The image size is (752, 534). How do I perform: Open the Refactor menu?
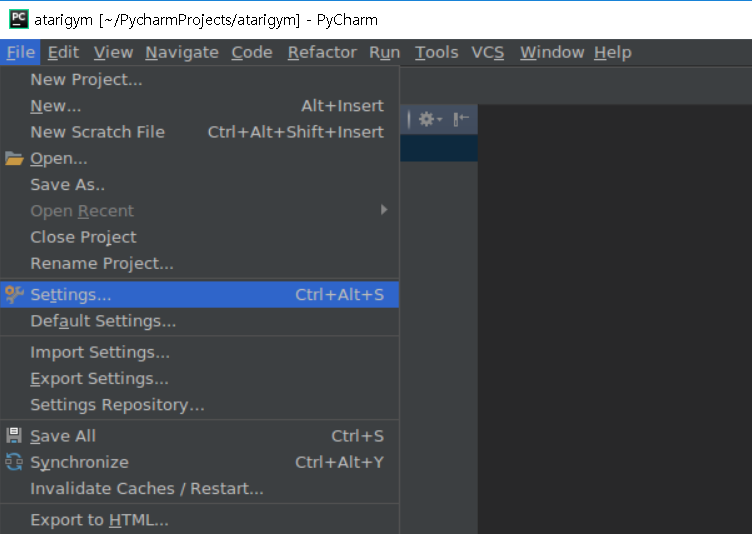tap(322, 52)
